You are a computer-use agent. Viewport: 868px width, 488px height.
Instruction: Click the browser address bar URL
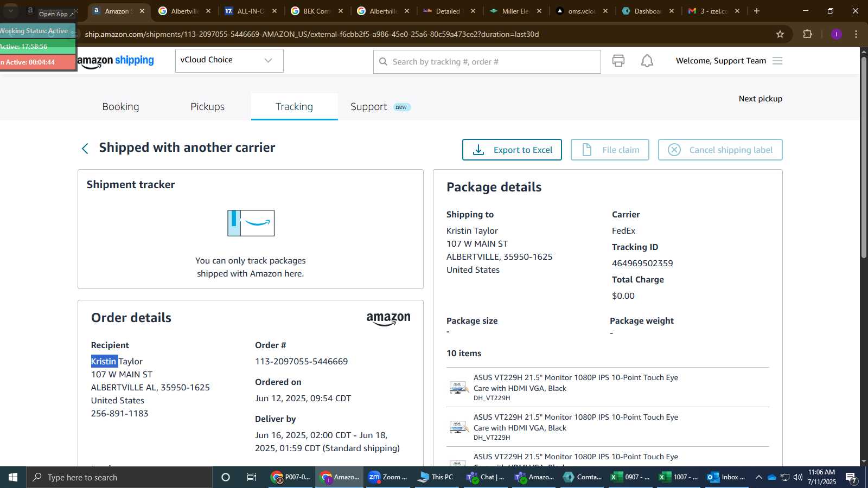(x=311, y=34)
